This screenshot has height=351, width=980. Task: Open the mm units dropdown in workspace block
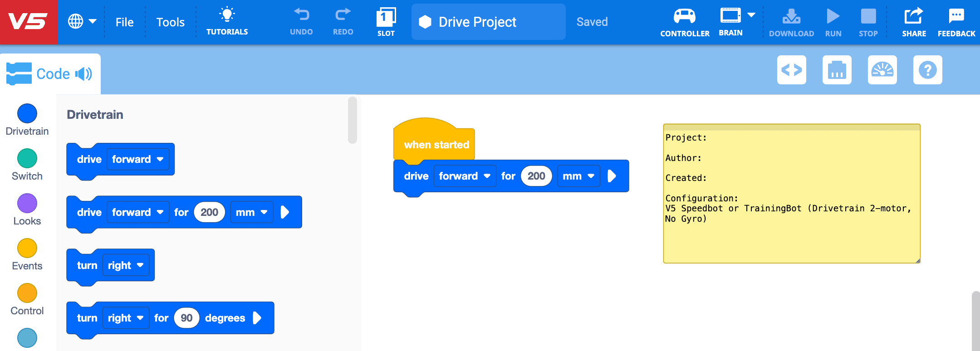coord(578,176)
